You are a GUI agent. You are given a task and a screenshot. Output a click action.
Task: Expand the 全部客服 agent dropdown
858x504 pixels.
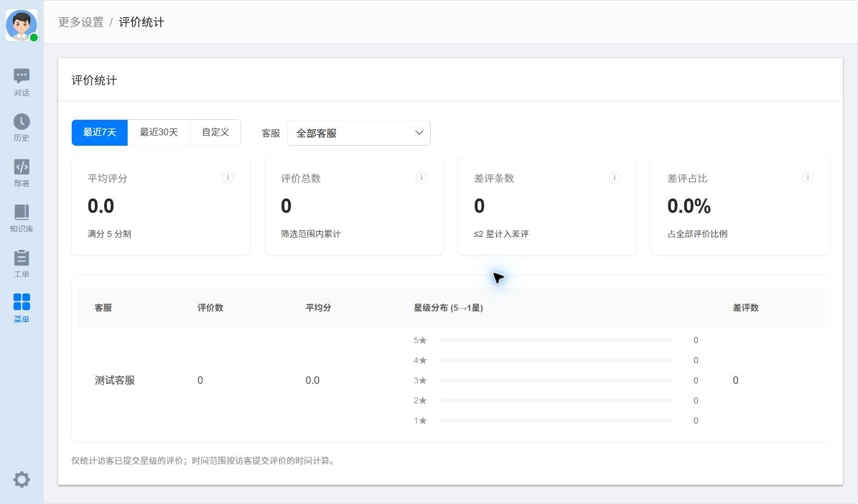(x=359, y=133)
